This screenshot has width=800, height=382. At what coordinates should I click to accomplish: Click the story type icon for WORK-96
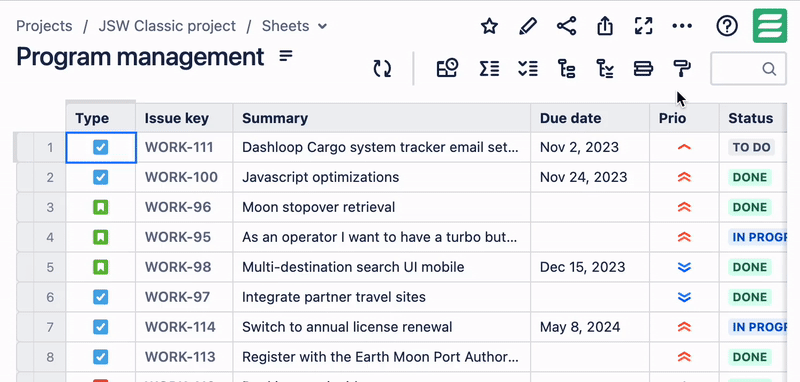[101, 208]
